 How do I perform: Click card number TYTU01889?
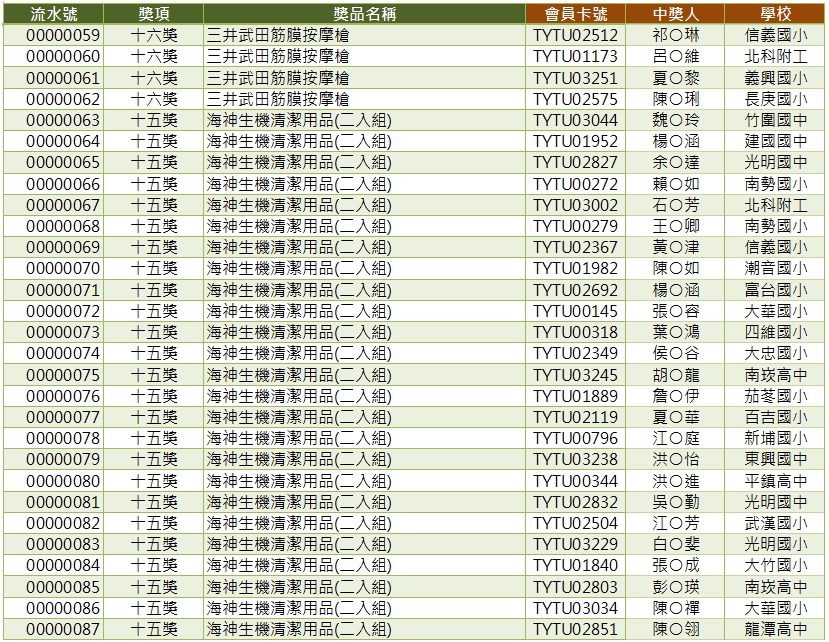(x=575, y=396)
